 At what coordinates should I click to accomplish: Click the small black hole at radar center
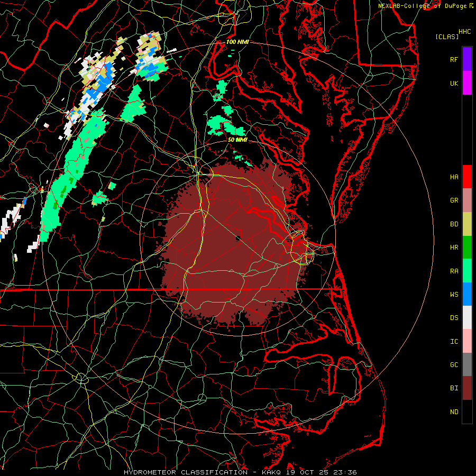point(238,237)
